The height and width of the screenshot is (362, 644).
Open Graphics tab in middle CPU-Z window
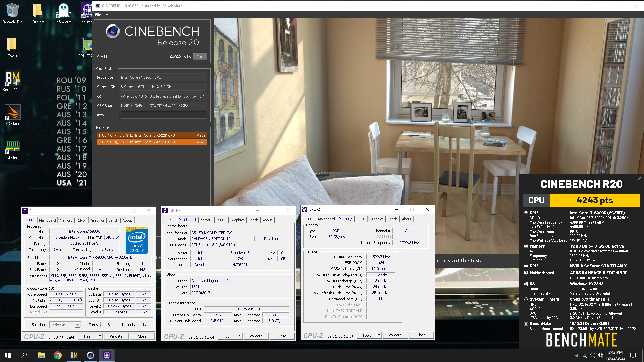(237, 220)
